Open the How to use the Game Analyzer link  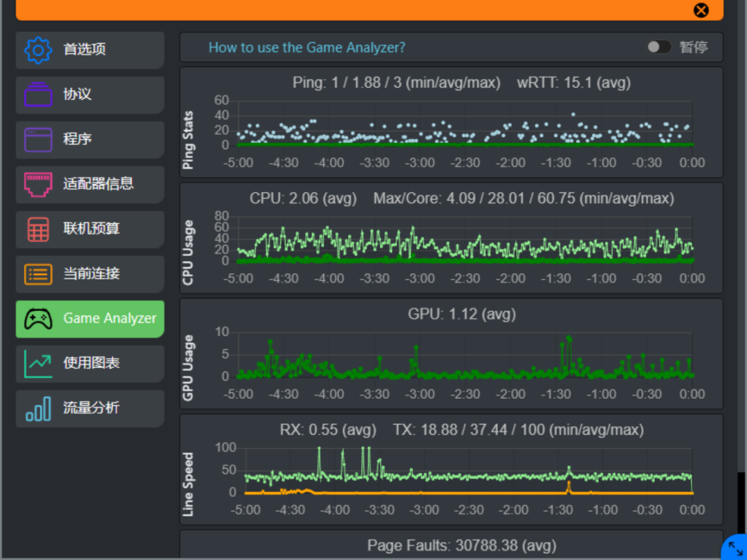(x=307, y=47)
